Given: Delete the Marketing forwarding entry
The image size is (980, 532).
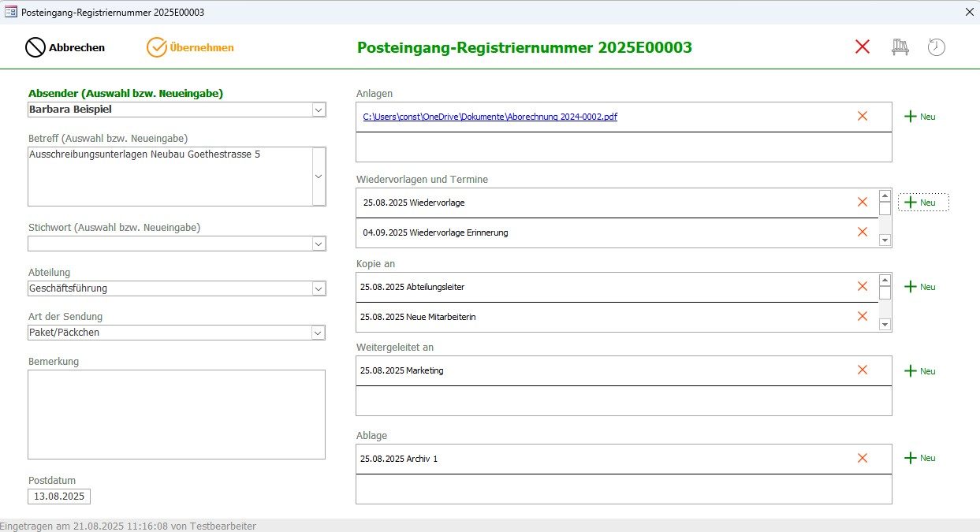Looking at the screenshot, I should point(862,370).
